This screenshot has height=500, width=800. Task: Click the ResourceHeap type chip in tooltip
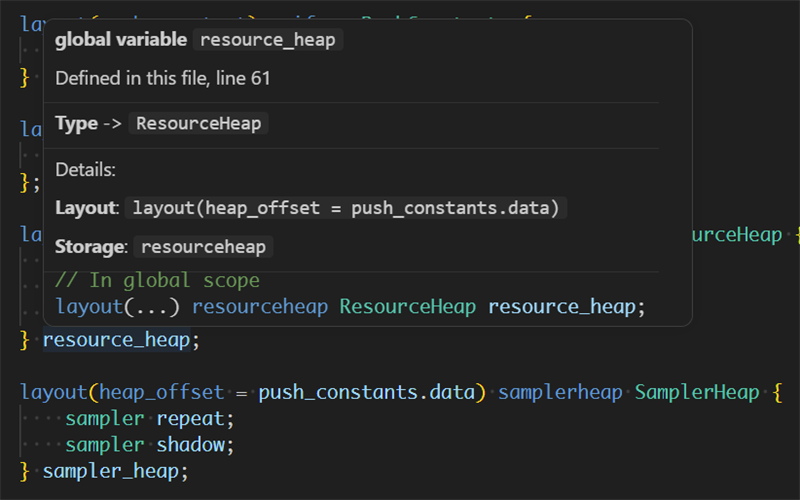198,123
